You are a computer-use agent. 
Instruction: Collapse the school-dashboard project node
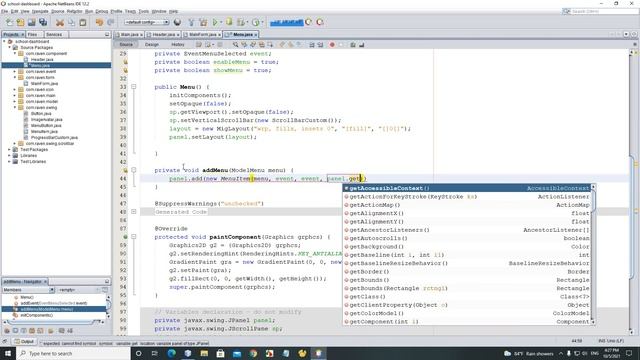tap(4, 41)
